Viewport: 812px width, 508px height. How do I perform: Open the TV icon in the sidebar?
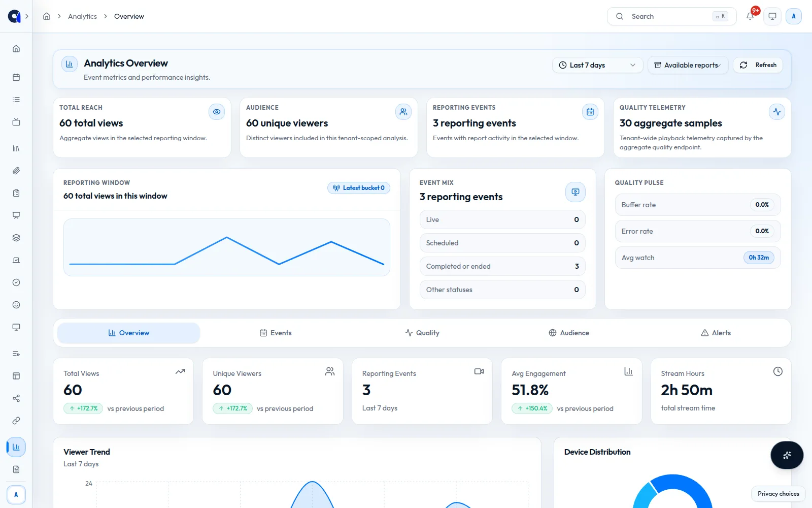point(16,122)
